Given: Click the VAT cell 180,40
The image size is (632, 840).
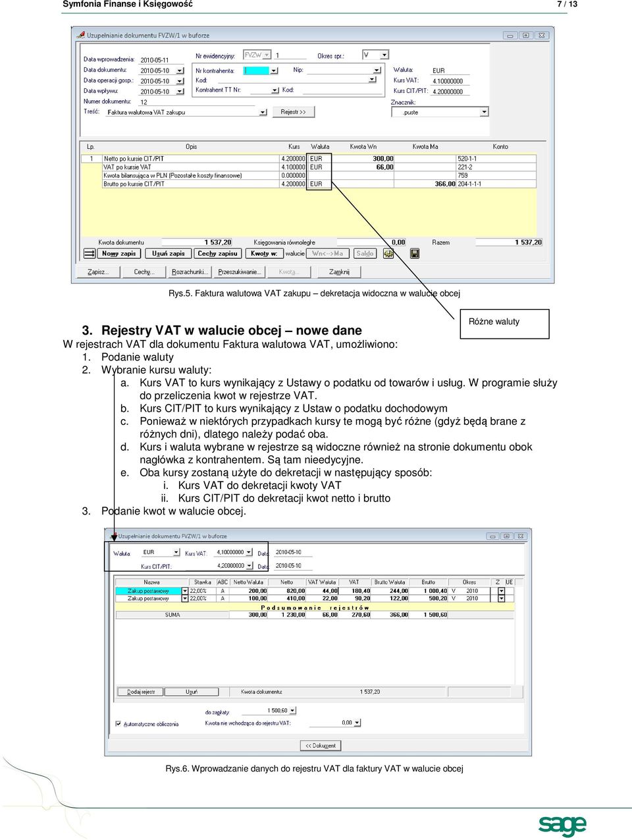Looking at the screenshot, I should 355,591.
